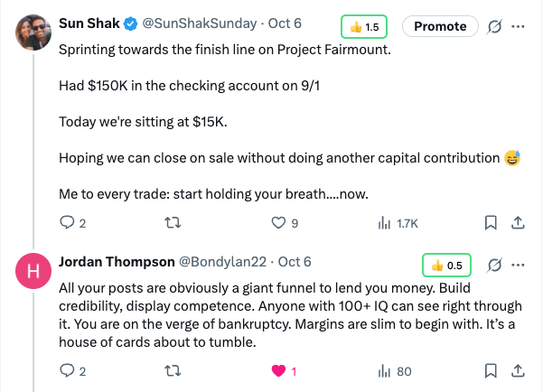Like Sun Shak's Project Fairmount post
This screenshot has height=392, width=543.
tap(278, 222)
